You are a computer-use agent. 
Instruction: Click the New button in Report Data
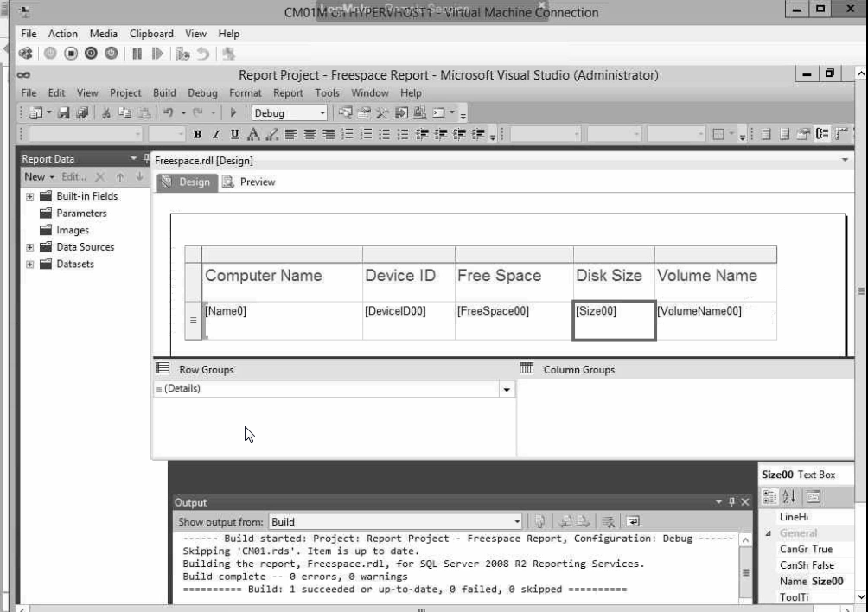coord(39,176)
